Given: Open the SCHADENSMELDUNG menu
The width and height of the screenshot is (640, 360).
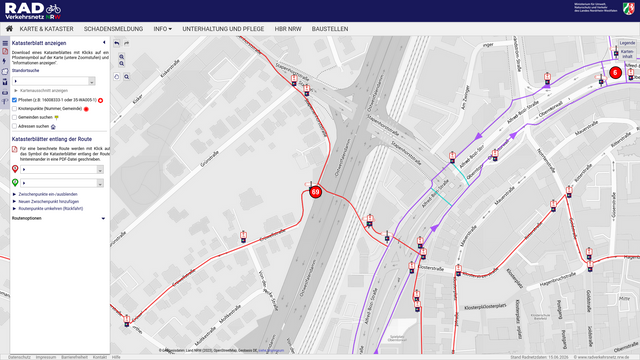Looking at the screenshot, I should pyautogui.click(x=113, y=29).
